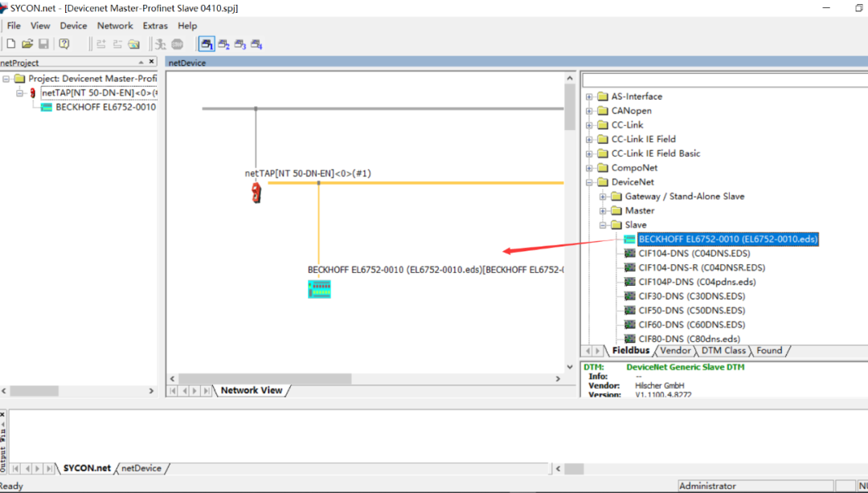Select window layout 2 toolbar icon
The width and height of the screenshot is (868, 493).
(223, 43)
